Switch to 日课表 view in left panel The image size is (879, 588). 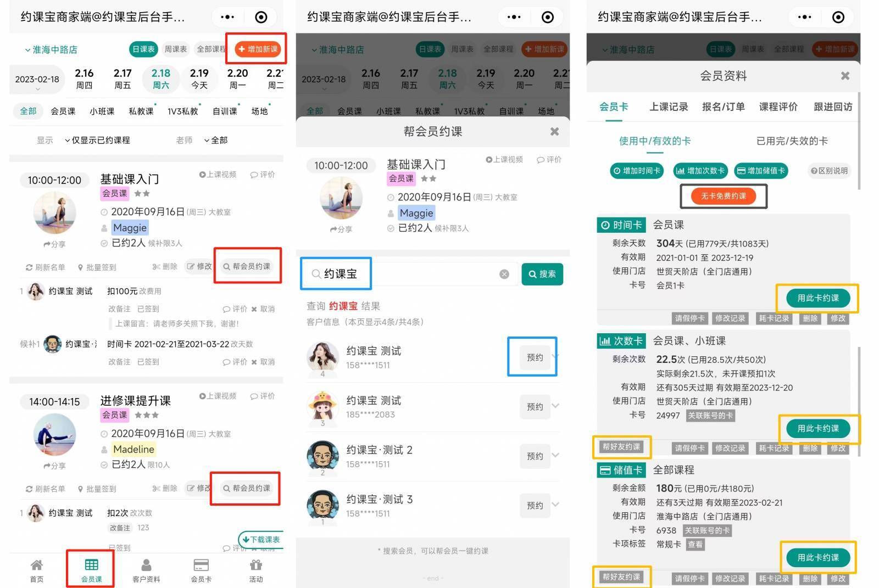tap(144, 49)
